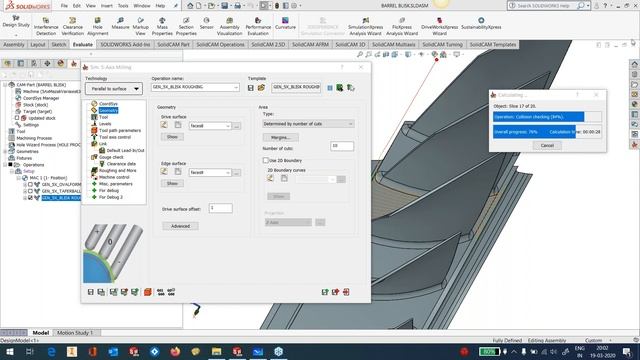Open Edge browser from taskbar
640x360 pixels.
(51, 351)
